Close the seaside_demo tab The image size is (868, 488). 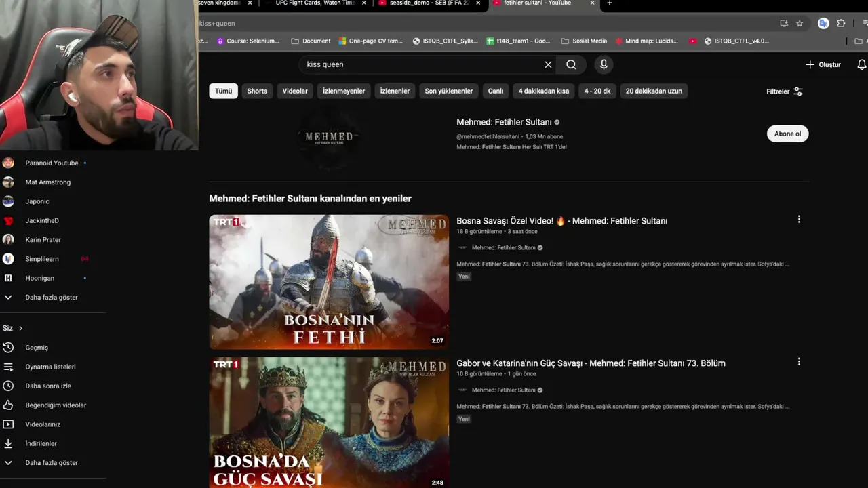click(478, 3)
